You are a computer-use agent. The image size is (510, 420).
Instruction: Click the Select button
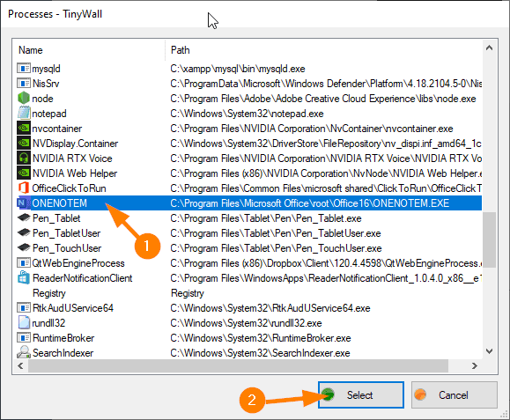click(361, 395)
